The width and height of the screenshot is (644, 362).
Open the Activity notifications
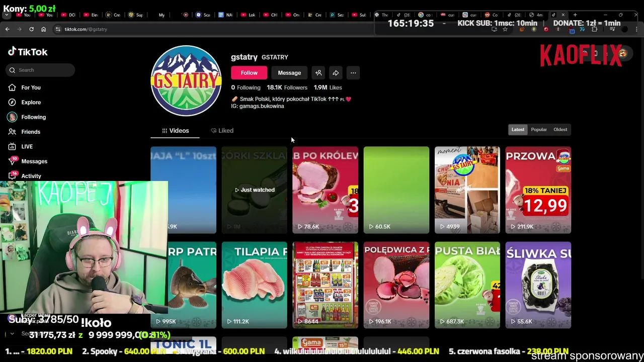31,176
